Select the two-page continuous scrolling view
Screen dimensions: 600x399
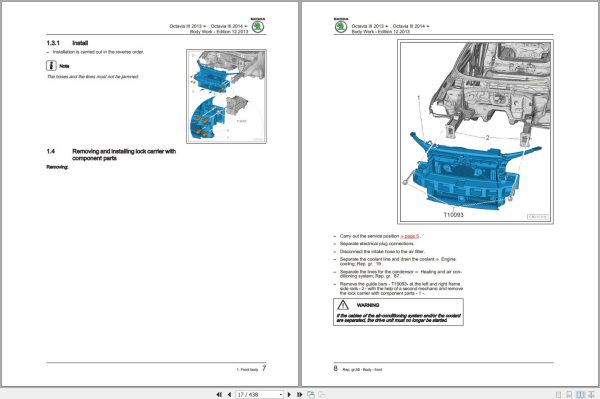click(x=591, y=394)
